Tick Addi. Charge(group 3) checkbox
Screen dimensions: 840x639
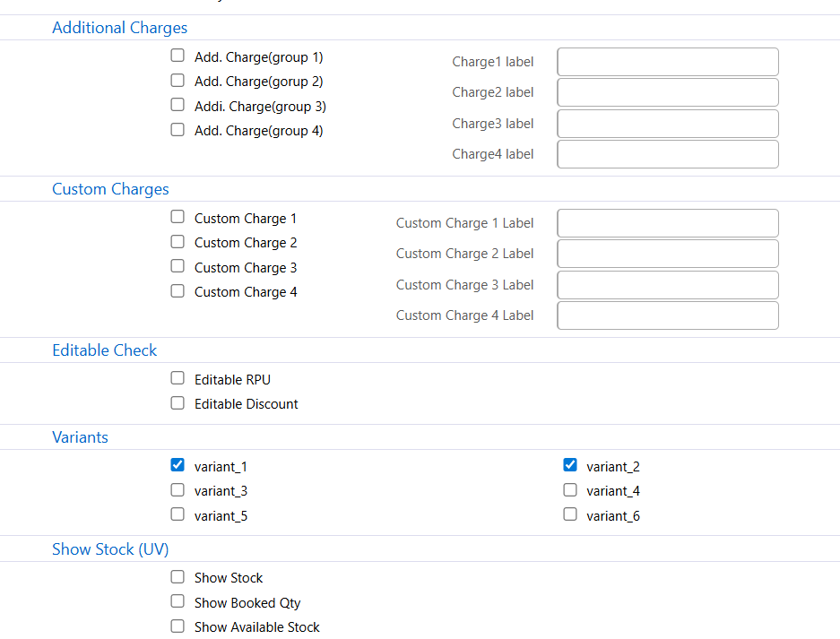tap(178, 105)
